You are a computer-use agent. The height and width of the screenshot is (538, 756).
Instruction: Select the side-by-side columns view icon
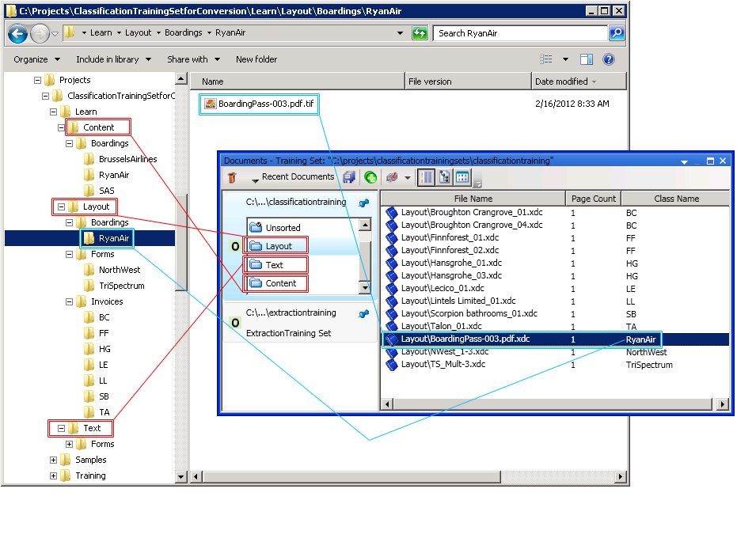tap(425, 176)
